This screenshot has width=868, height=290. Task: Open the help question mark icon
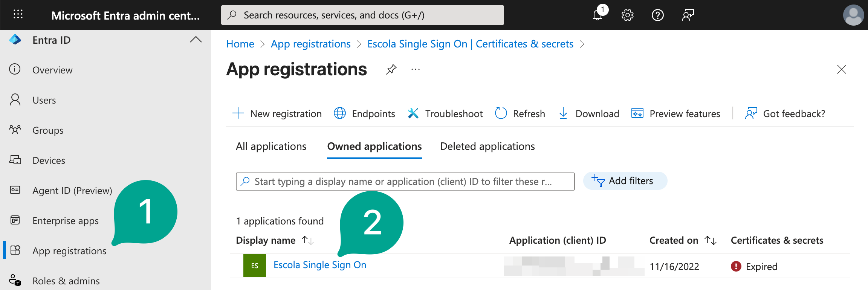(658, 15)
